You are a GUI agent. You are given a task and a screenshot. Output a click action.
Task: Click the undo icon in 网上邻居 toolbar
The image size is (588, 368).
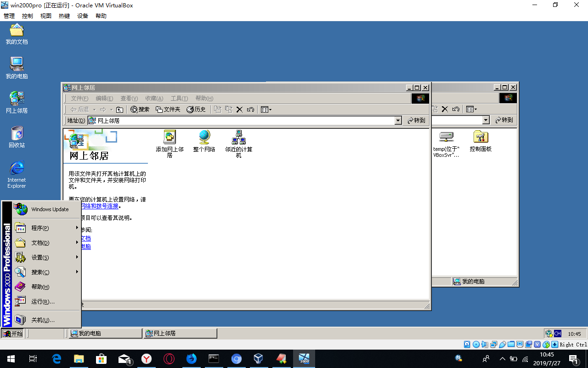(x=250, y=109)
